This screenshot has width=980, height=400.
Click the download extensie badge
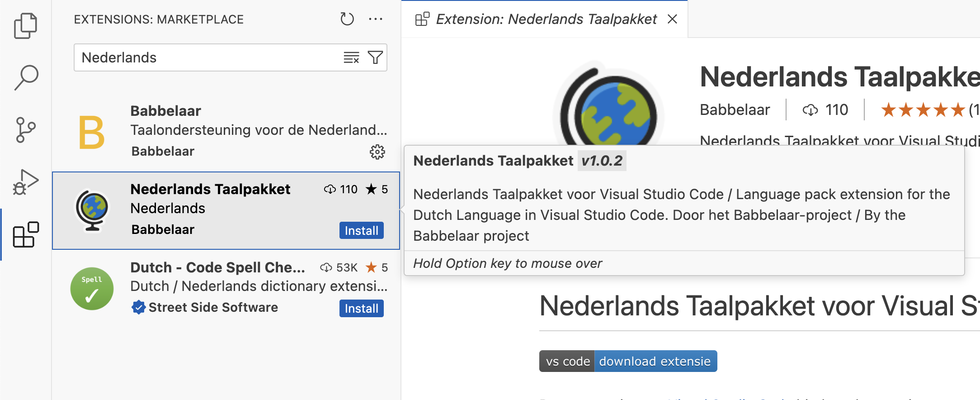(x=628, y=361)
